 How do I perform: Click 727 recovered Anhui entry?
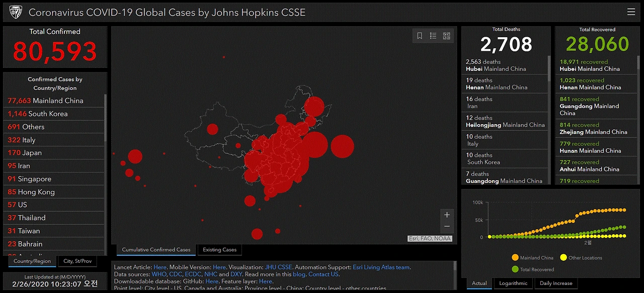596,165
